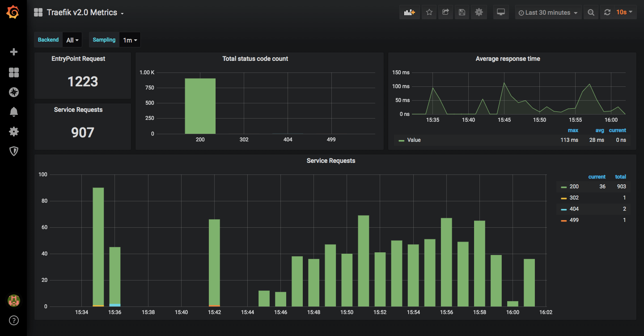Toggle the Value series in response time legend
This screenshot has height=336, width=644.
[414, 140]
